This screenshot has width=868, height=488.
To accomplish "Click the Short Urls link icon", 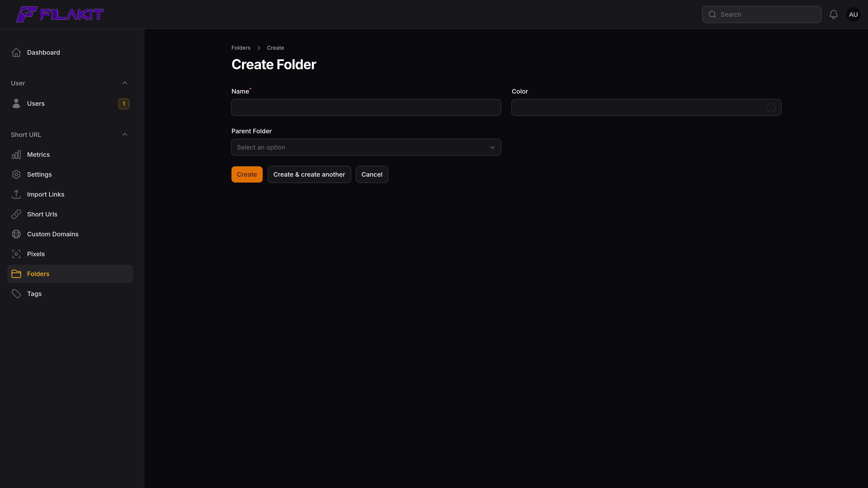I will (16, 214).
